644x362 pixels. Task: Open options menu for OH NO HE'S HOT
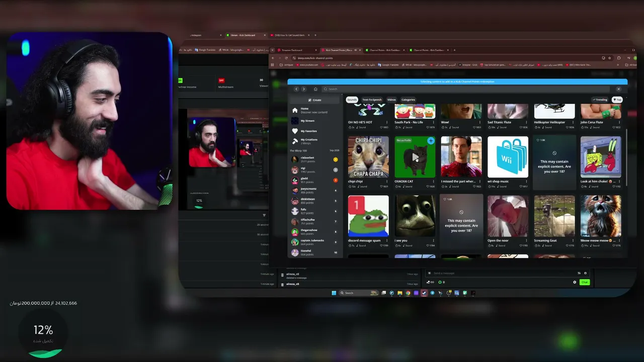(387, 122)
